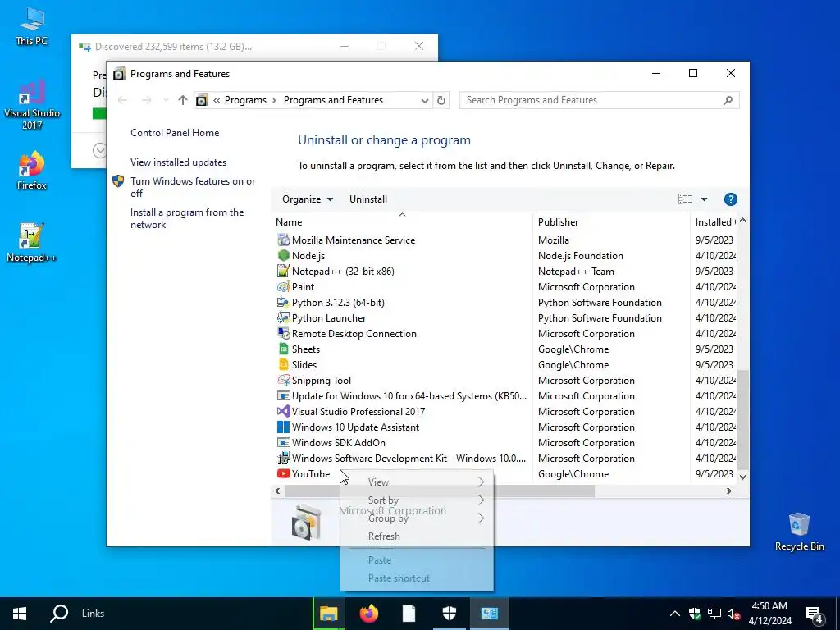Expand the View submenu in context menu
The width and height of the screenshot is (840, 630).
(417, 482)
